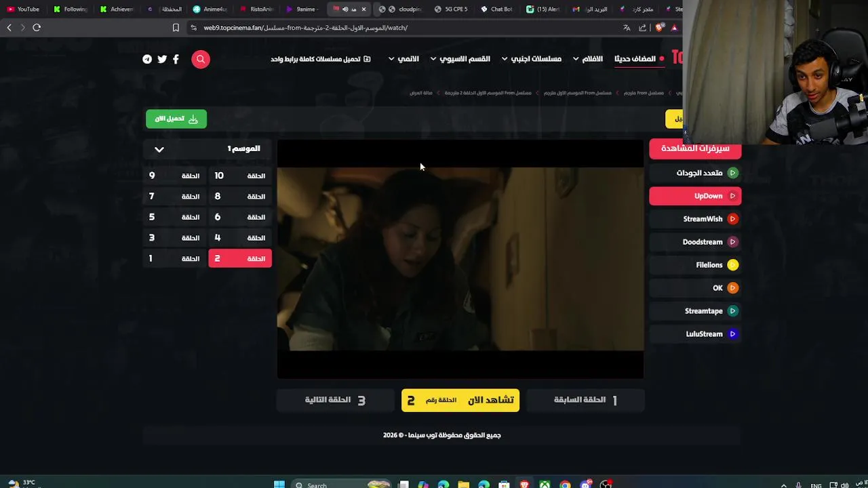Open الحلقة 6 episode

coord(240,218)
